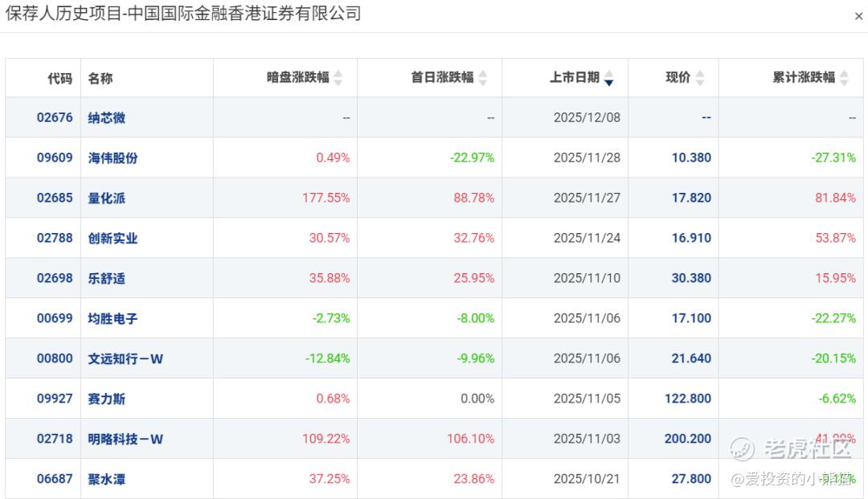
Task: Sort by 现价 column arrows
Action: tap(700, 78)
